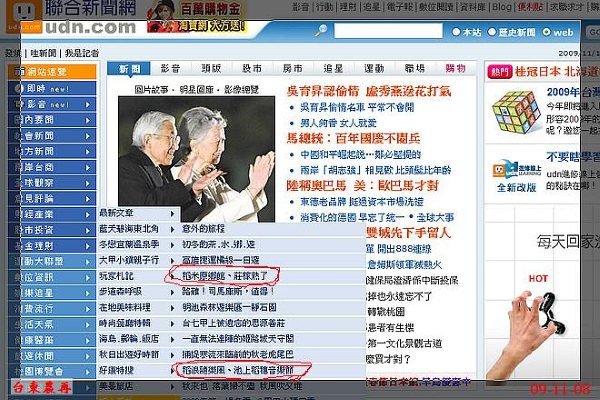Click the 即時 new! sidebar icon

pyautogui.click(x=20, y=88)
